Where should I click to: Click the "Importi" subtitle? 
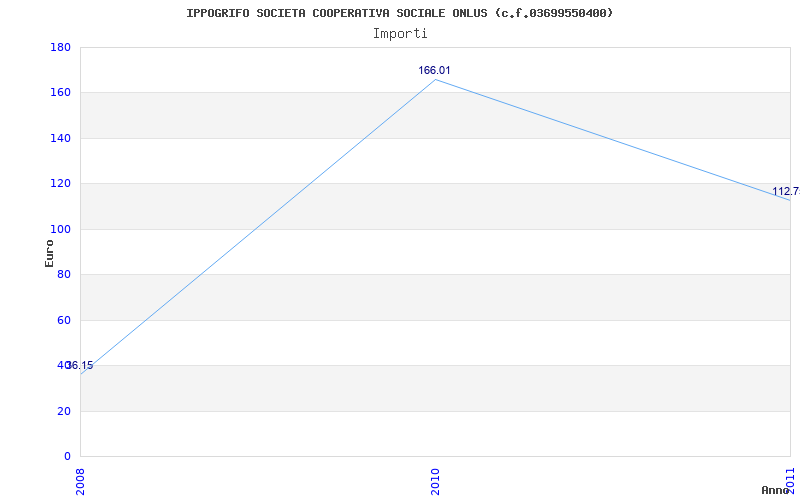[400, 34]
